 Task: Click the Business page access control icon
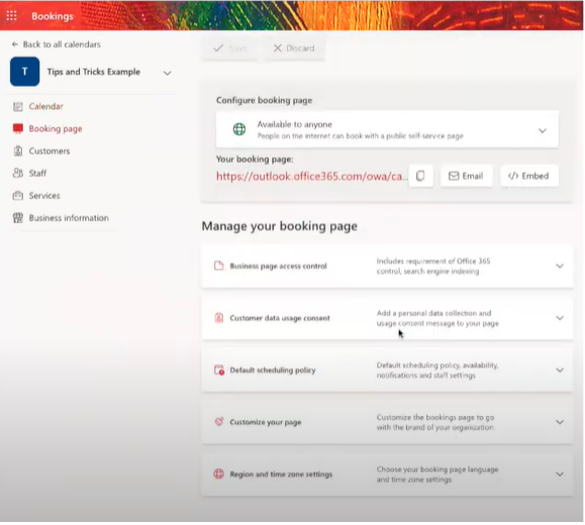point(219,266)
